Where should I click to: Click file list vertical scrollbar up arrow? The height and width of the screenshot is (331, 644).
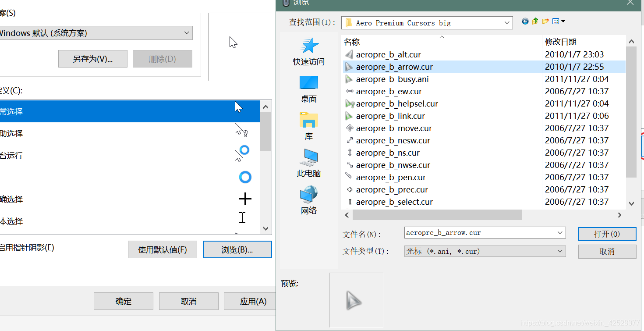pos(631,42)
